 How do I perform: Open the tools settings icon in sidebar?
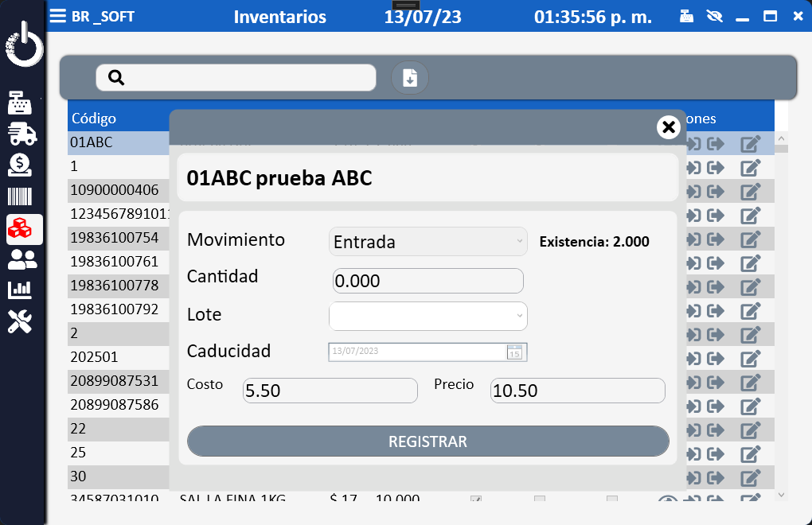(x=21, y=321)
